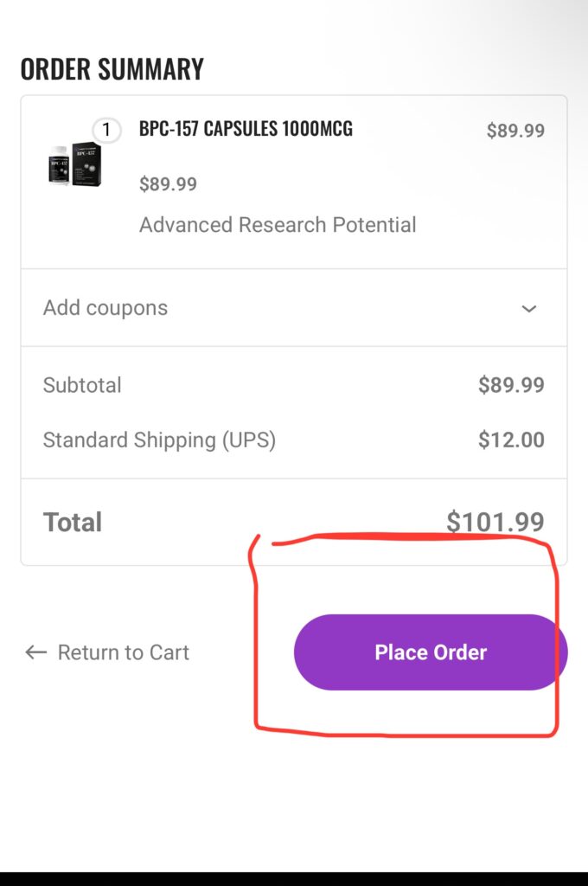Click the item price right of the product title

tap(515, 131)
